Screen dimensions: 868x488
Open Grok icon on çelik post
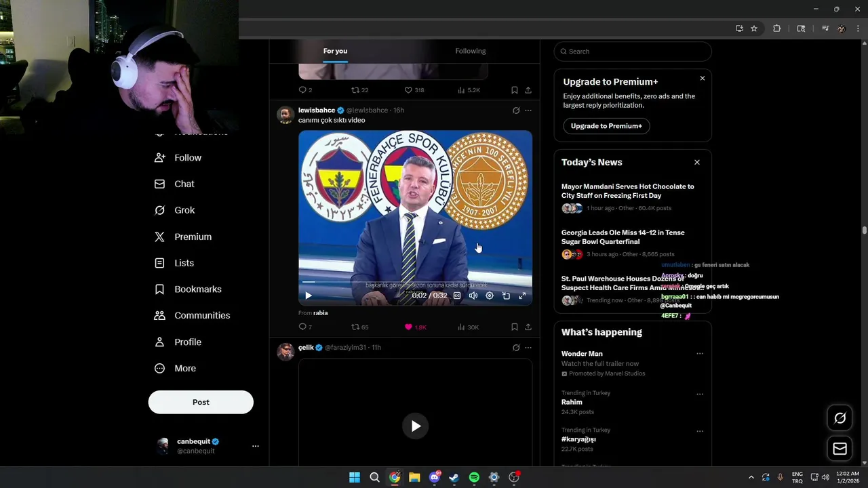(516, 348)
